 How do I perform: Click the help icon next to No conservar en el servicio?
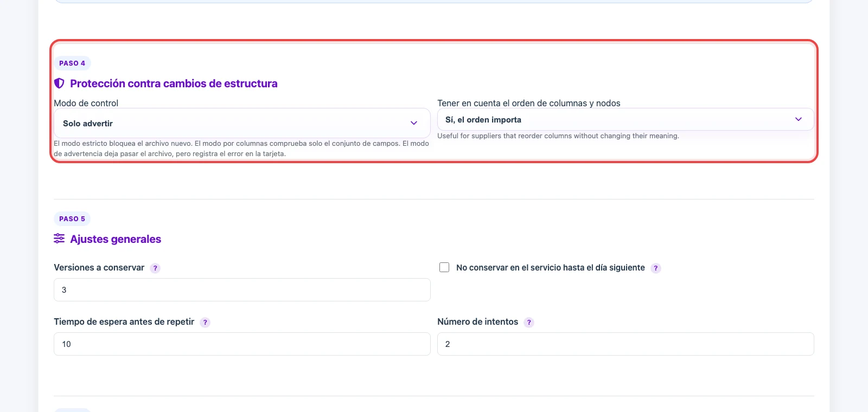[x=656, y=268]
